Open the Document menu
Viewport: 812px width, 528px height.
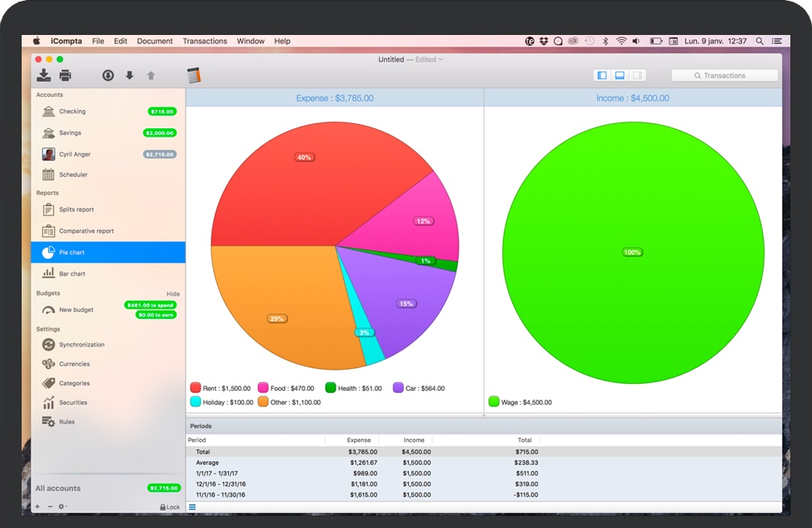(x=155, y=41)
